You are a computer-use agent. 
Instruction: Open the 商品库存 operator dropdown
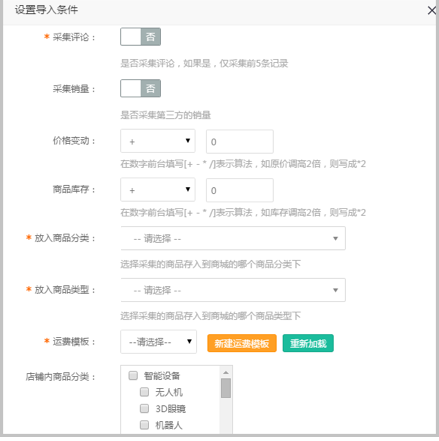pos(158,190)
